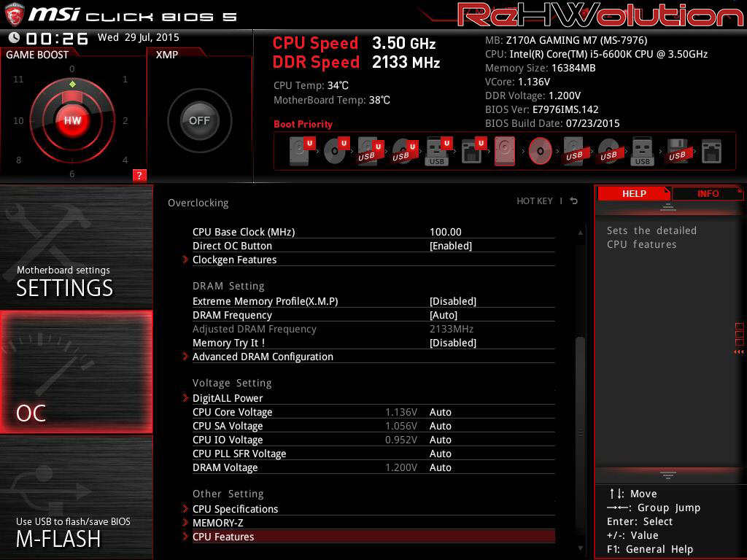Switch to the INFO tab

click(708, 194)
